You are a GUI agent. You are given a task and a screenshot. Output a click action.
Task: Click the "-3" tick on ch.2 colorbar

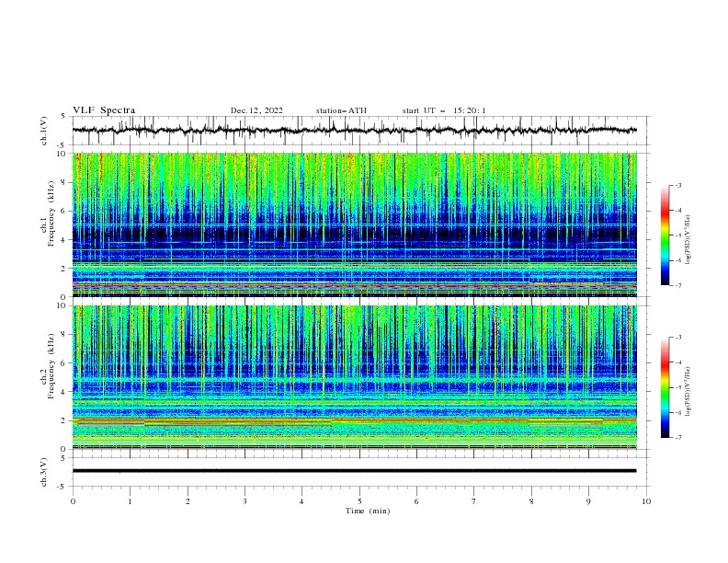[x=677, y=338]
